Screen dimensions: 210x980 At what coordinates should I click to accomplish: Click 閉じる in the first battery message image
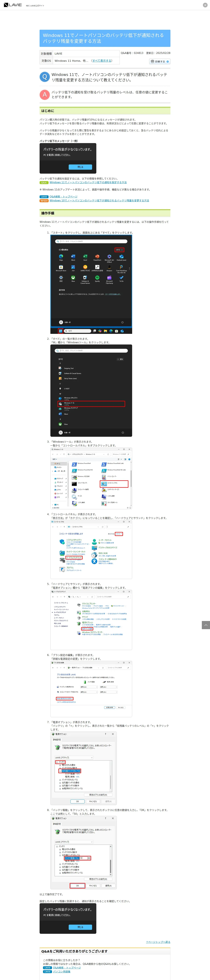point(80,167)
